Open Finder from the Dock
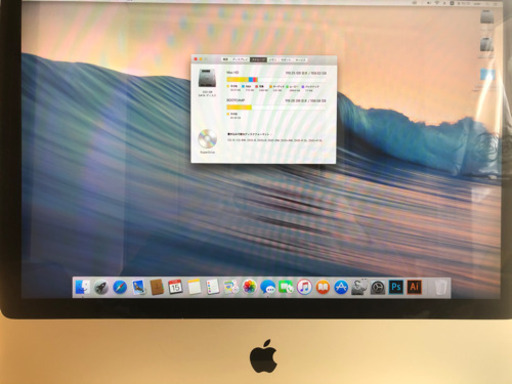This screenshot has width=512, height=384. click(82, 287)
